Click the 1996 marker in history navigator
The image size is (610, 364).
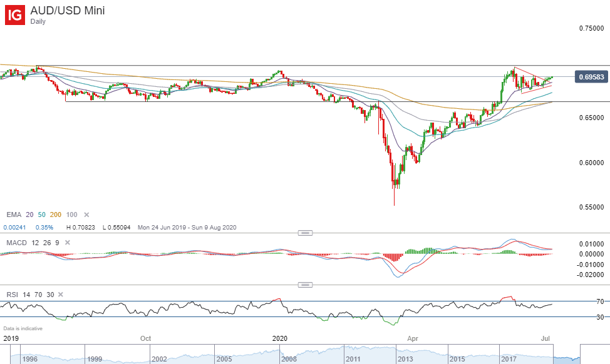point(30,359)
